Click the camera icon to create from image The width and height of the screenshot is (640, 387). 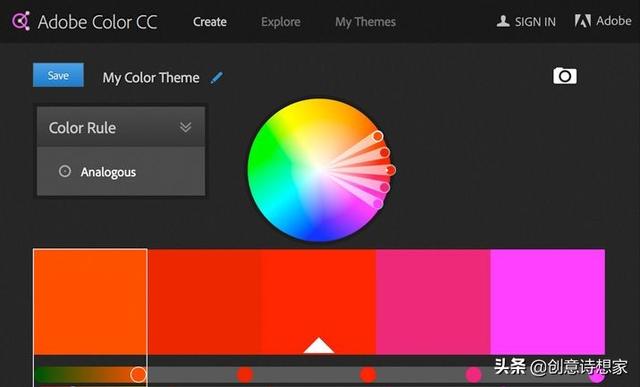[x=565, y=76]
